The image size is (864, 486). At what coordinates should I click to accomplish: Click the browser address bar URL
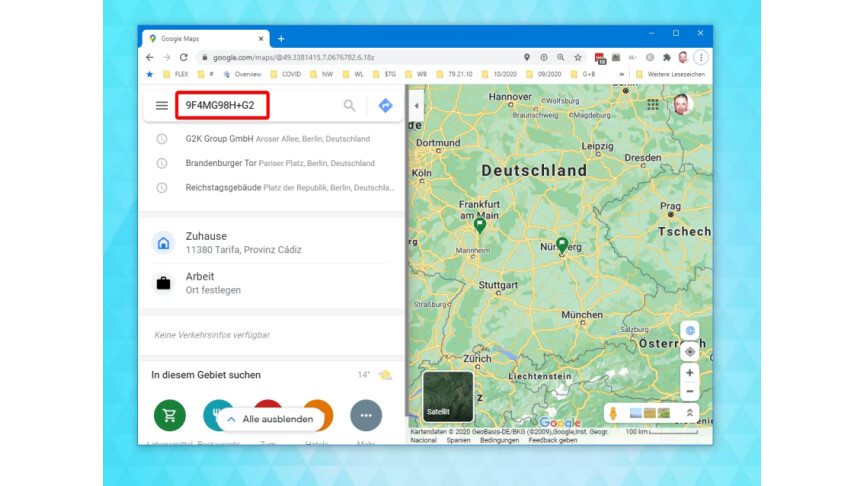pyautogui.click(x=294, y=57)
